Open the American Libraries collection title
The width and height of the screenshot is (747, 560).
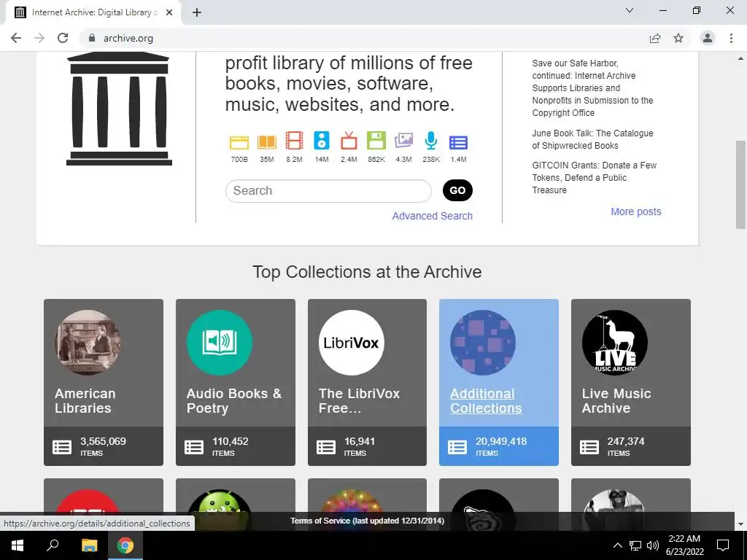click(85, 400)
